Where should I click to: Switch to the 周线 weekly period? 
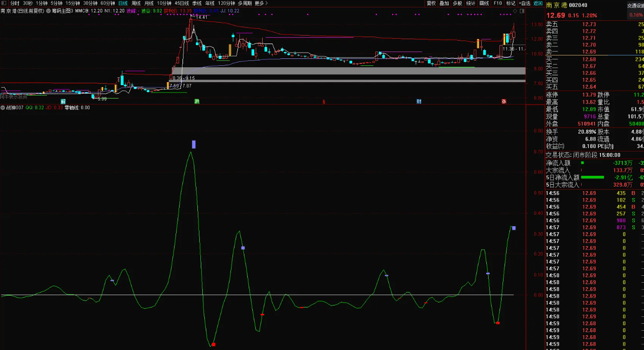[x=136, y=3]
